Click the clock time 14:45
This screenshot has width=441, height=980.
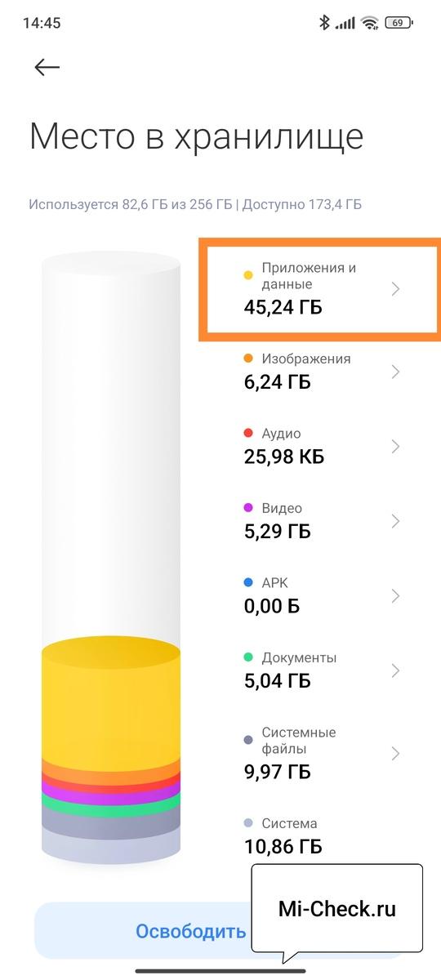point(42,23)
